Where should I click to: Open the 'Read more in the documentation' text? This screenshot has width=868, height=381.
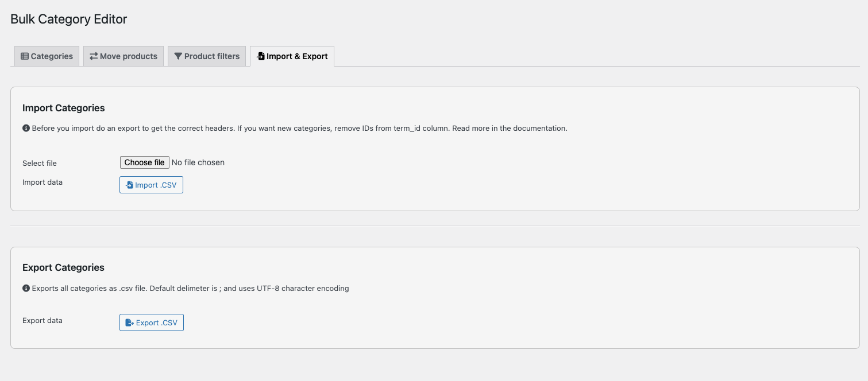(x=510, y=129)
